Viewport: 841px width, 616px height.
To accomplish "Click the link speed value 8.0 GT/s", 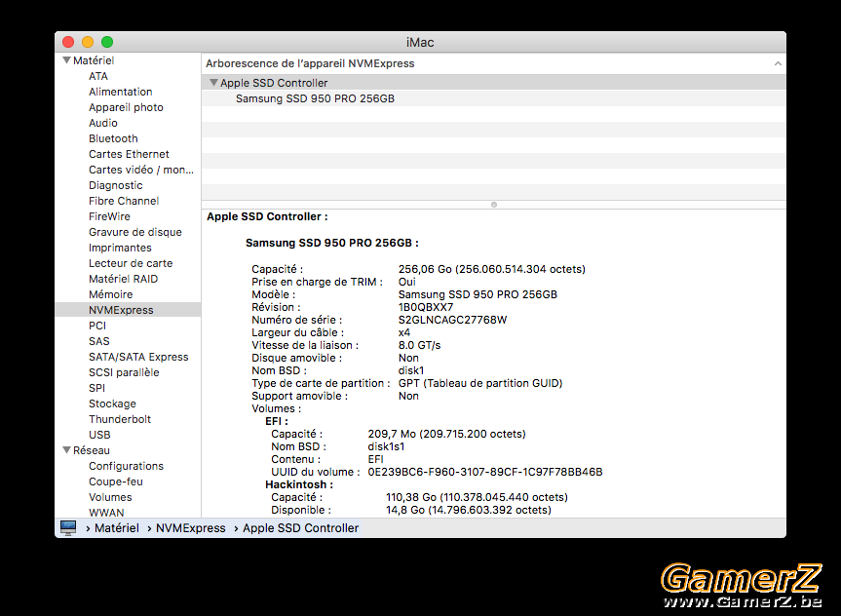I will click(419, 345).
